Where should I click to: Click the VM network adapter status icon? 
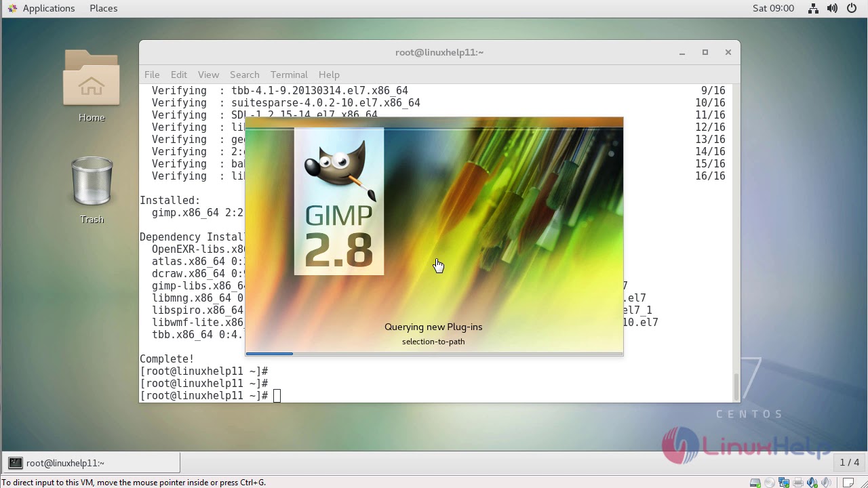784,483
